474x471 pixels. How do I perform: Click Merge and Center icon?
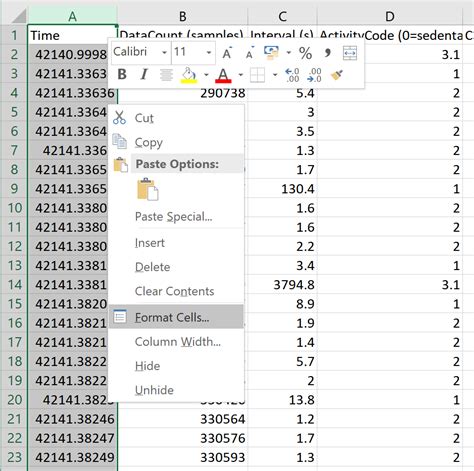(350, 53)
